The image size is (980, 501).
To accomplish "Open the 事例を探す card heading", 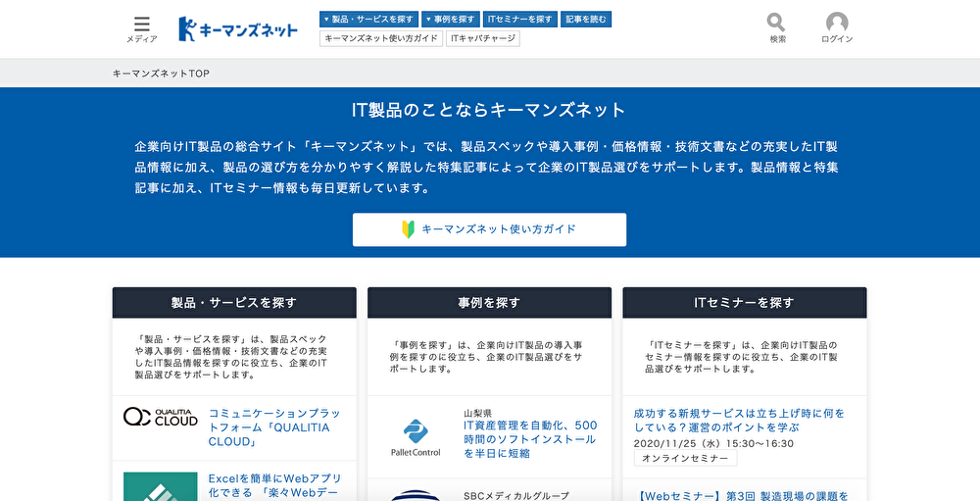I will [489, 303].
